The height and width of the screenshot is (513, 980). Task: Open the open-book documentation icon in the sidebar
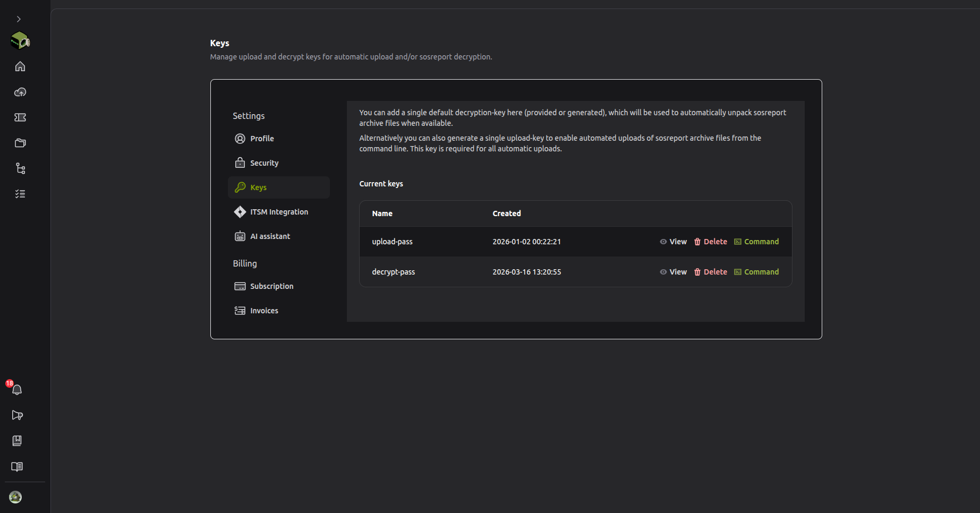coord(17,467)
